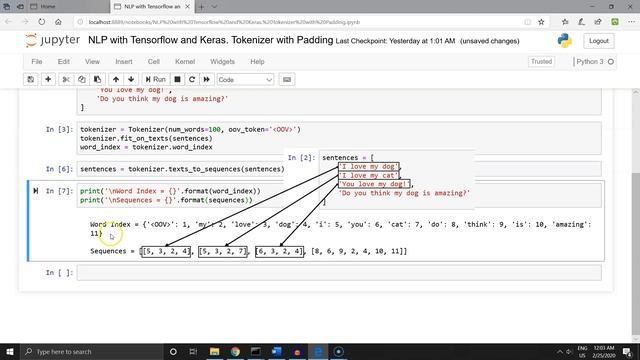This screenshot has width=640, height=360.
Task: Share this page
Action: 598,22
